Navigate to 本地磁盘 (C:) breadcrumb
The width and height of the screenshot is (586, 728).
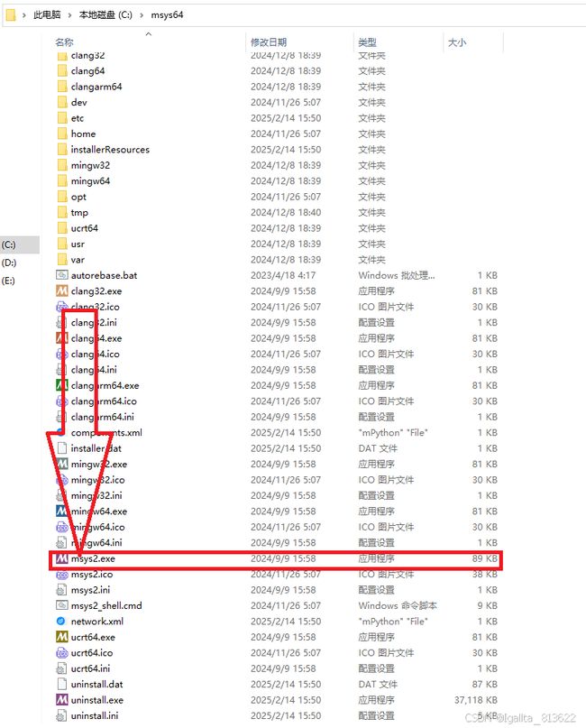(x=105, y=14)
